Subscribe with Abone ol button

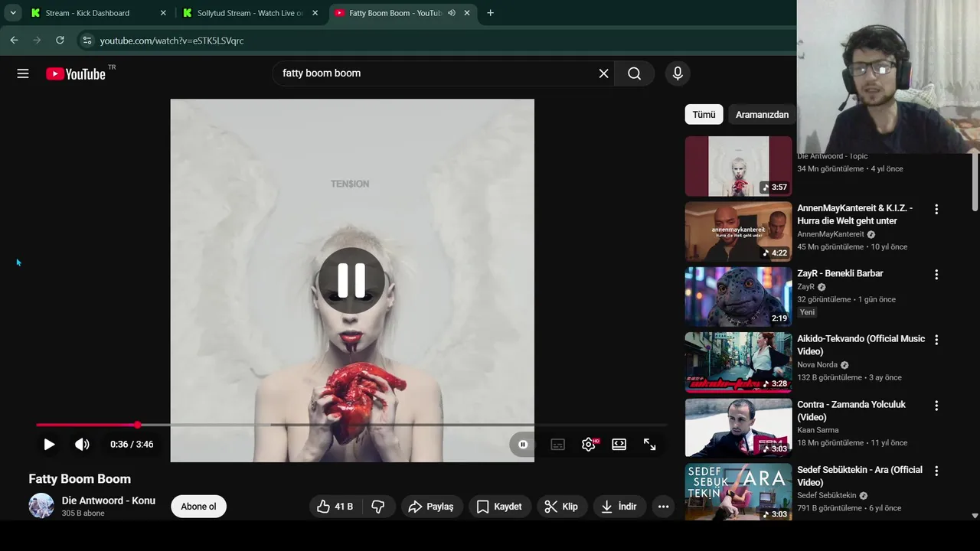[198, 507]
